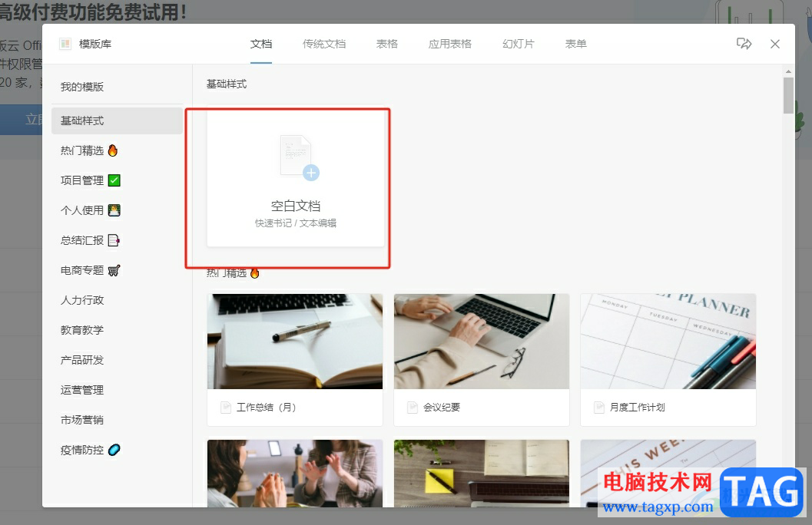Open 我的模版 in sidebar
Image resolution: width=812 pixels, height=525 pixels.
[x=82, y=87]
